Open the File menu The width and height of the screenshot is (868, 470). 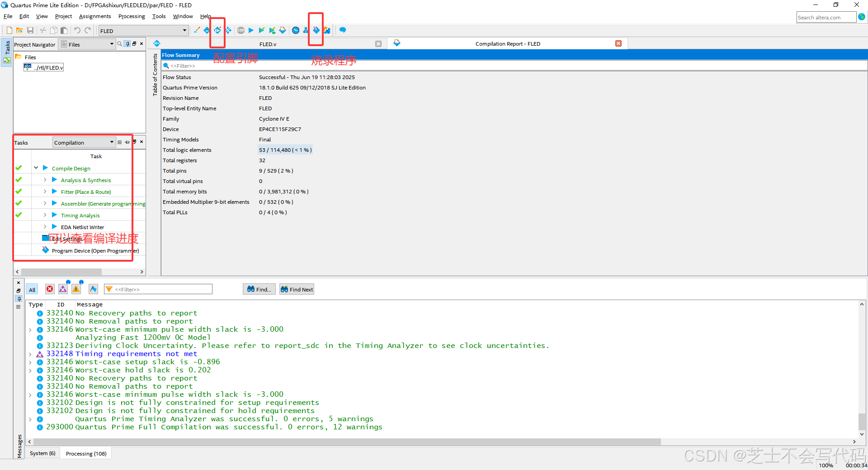(x=8, y=16)
